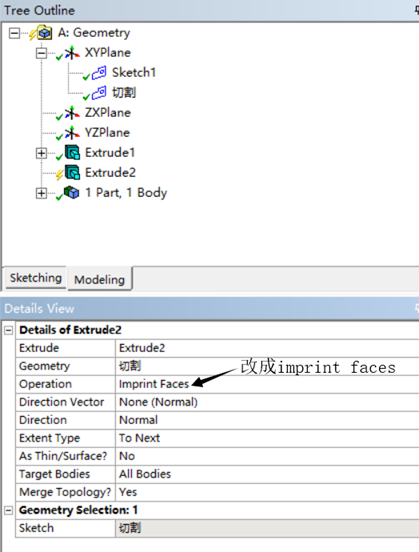Select the 切割 sketch icon in tree
This screenshot has height=552, width=419.
[99, 93]
